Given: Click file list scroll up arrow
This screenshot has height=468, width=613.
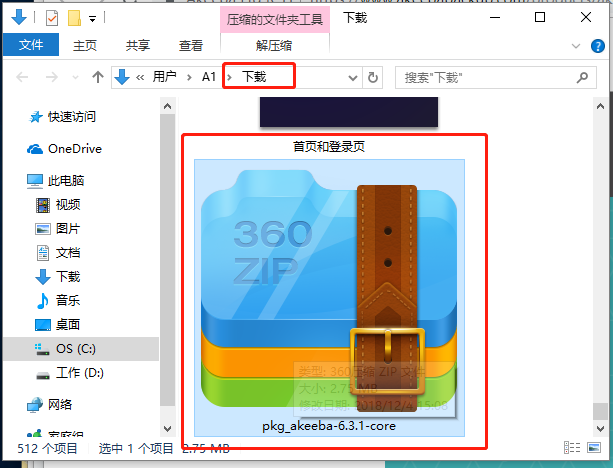Looking at the screenshot, I should [x=600, y=106].
